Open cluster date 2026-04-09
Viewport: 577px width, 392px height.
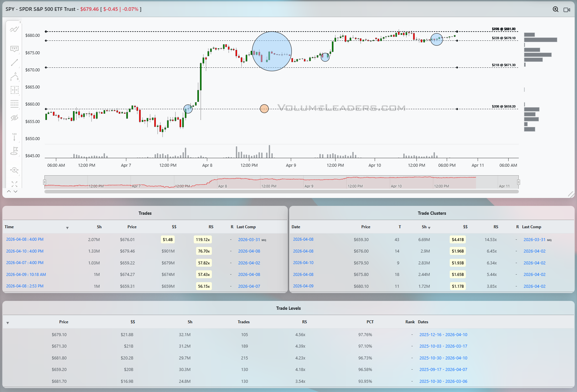click(x=303, y=286)
